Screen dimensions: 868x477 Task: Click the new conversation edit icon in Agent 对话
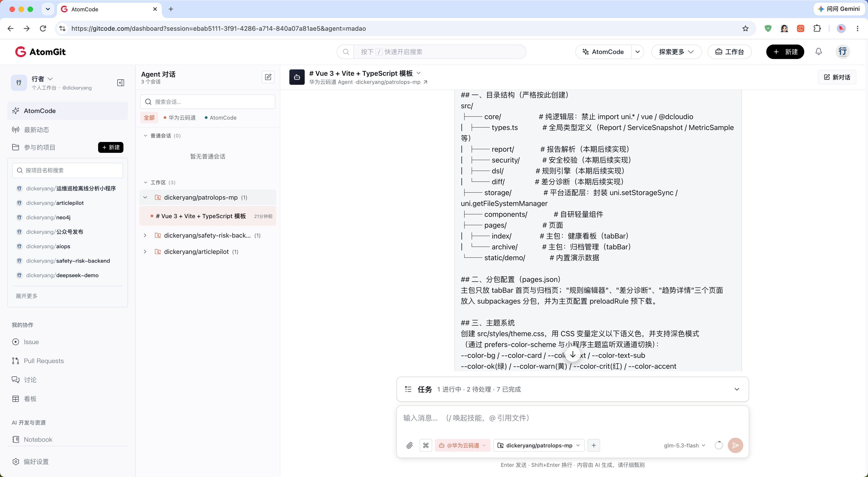(x=268, y=77)
